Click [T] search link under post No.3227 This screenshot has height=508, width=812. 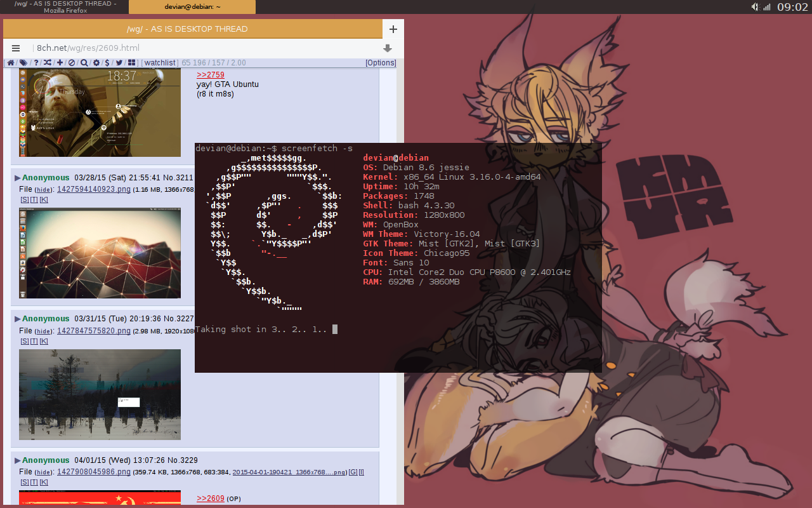[x=34, y=342]
